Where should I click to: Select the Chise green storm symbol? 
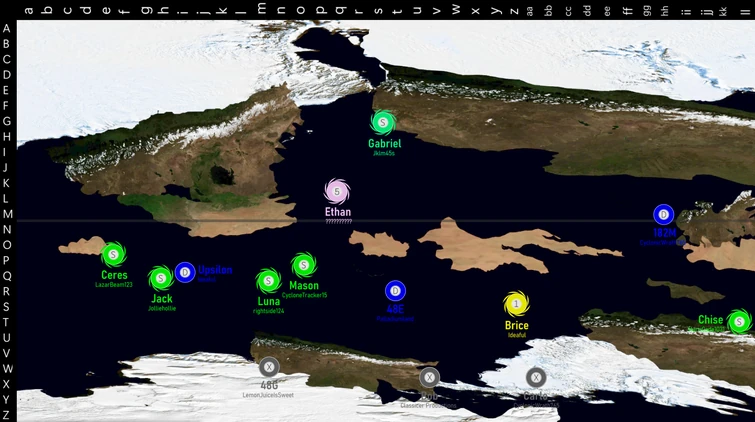coord(739,321)
